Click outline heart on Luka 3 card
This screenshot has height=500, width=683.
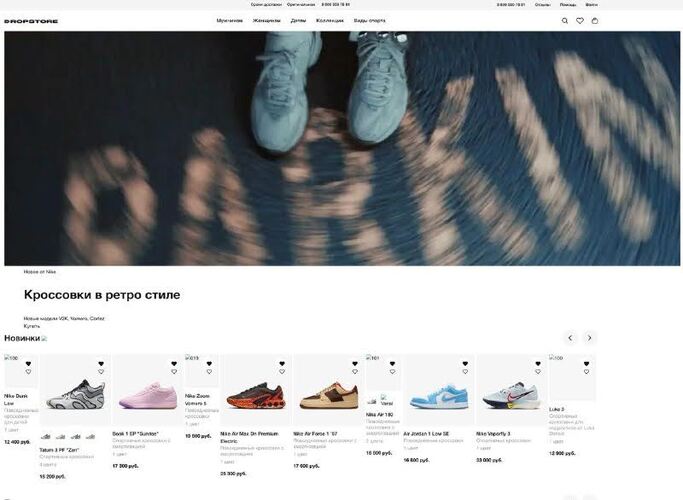click(x=586, y=372)
